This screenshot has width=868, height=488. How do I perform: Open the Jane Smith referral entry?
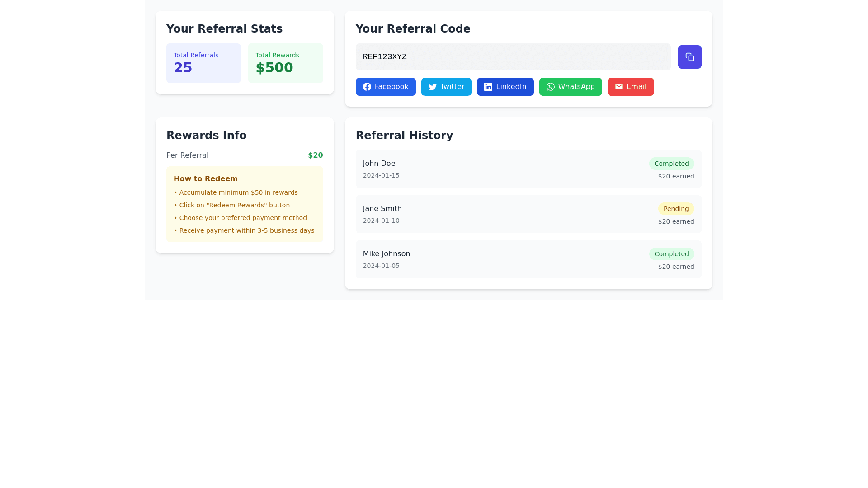click(497, 214)
